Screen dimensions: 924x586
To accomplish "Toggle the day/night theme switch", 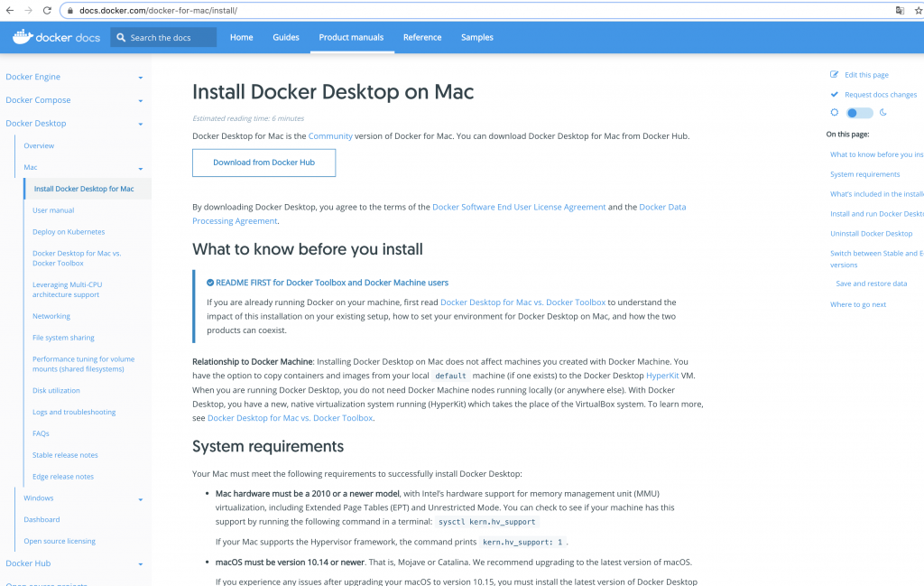I will [859, 113].
